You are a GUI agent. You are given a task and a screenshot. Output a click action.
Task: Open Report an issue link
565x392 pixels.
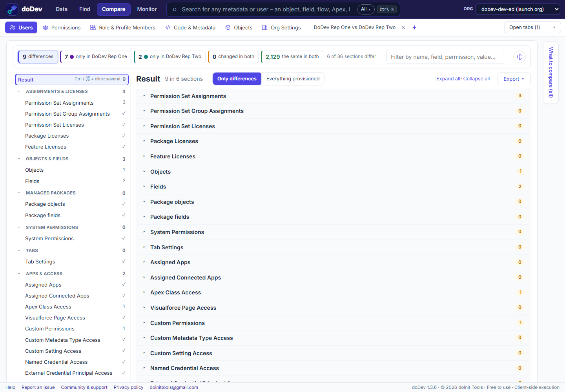pos(38,387)
